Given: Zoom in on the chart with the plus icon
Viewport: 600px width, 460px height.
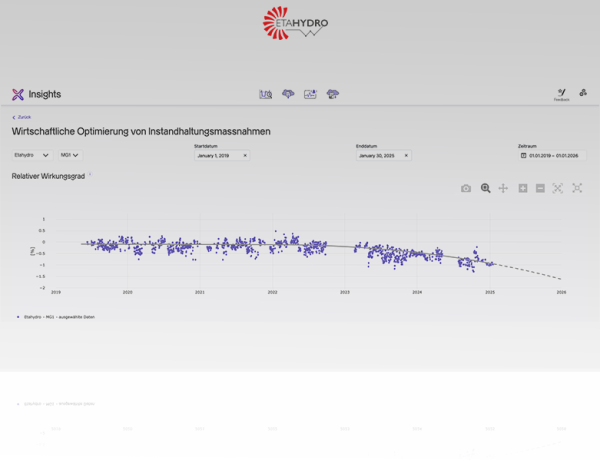Looking at the screenshot, I should tap(523, 188).
